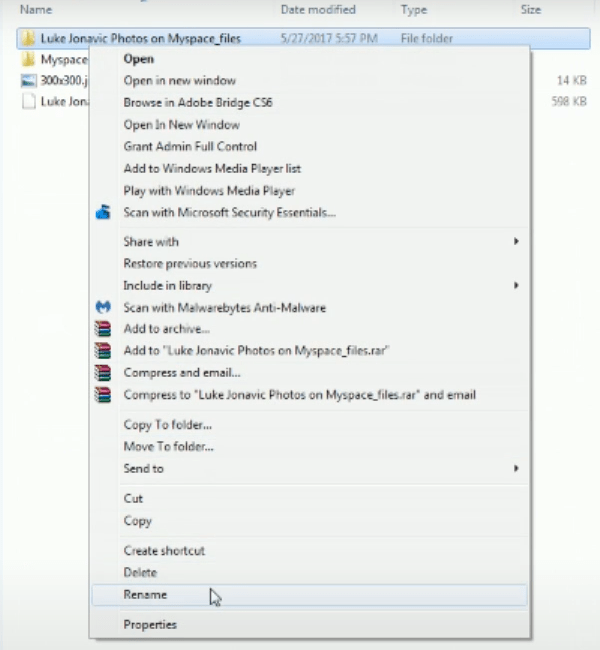
Task: Click Grant Admin Full Control option
Action: [189, 147]
